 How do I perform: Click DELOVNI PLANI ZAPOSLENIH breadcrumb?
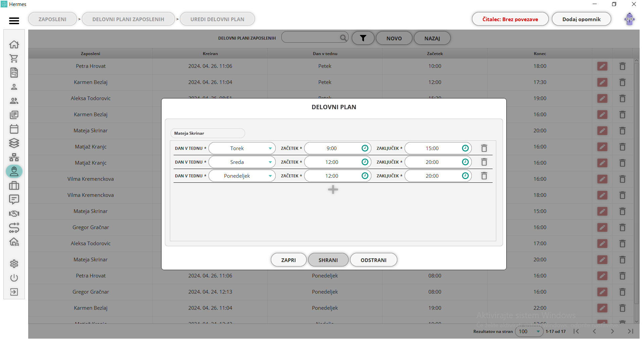click(128, 19)
